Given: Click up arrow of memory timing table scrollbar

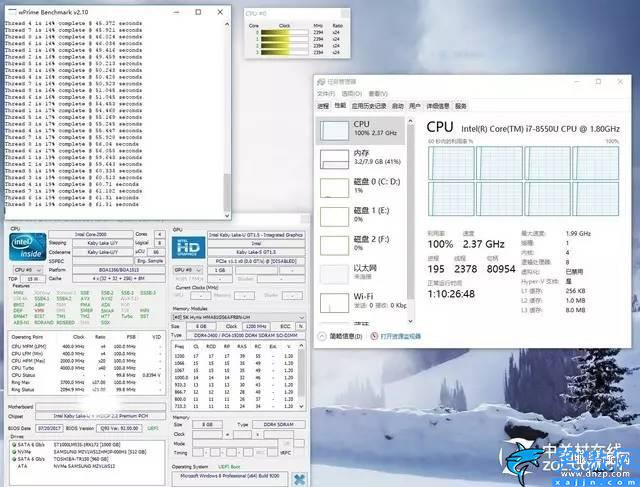Looking at the screenshot, I should coord(302,346).
